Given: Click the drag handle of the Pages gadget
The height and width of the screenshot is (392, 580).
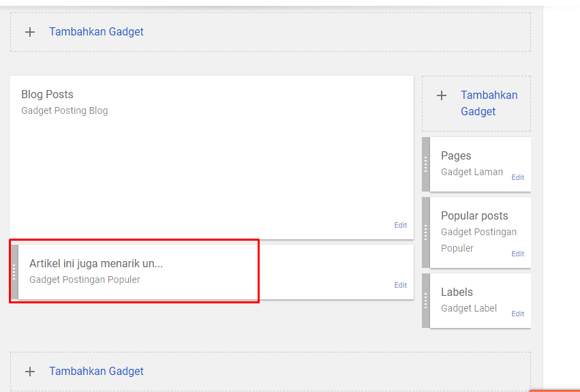Looking at the screenshot, I should 426,164.
